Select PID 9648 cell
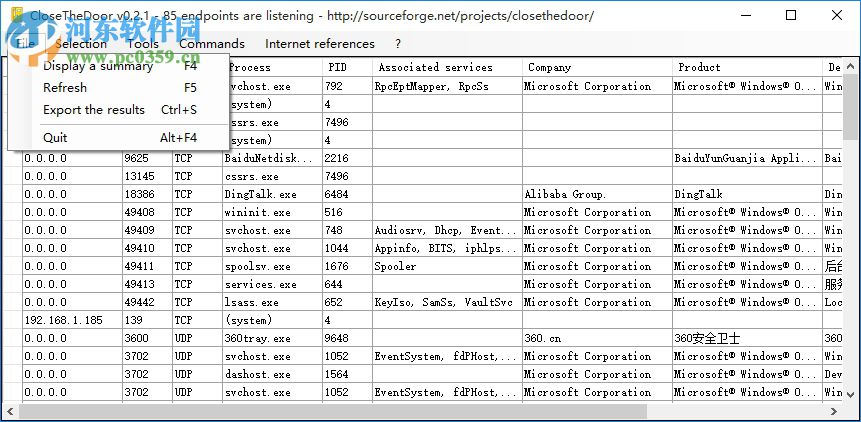 point(348,339)
